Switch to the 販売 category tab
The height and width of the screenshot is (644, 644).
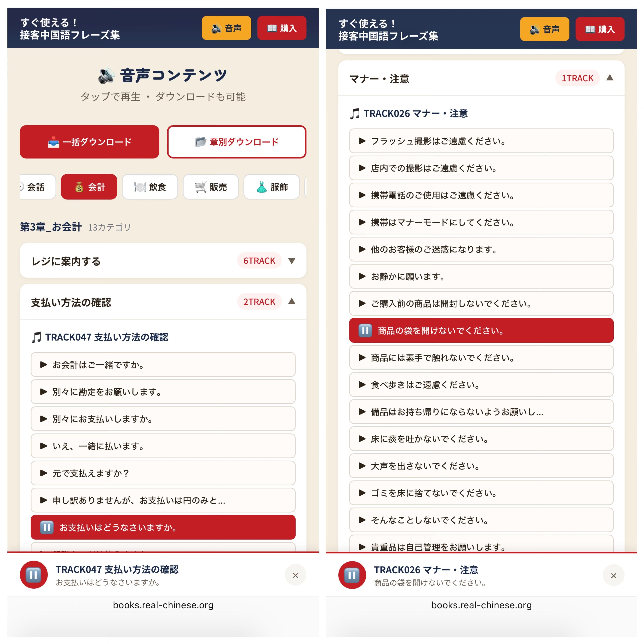point(211,187)
